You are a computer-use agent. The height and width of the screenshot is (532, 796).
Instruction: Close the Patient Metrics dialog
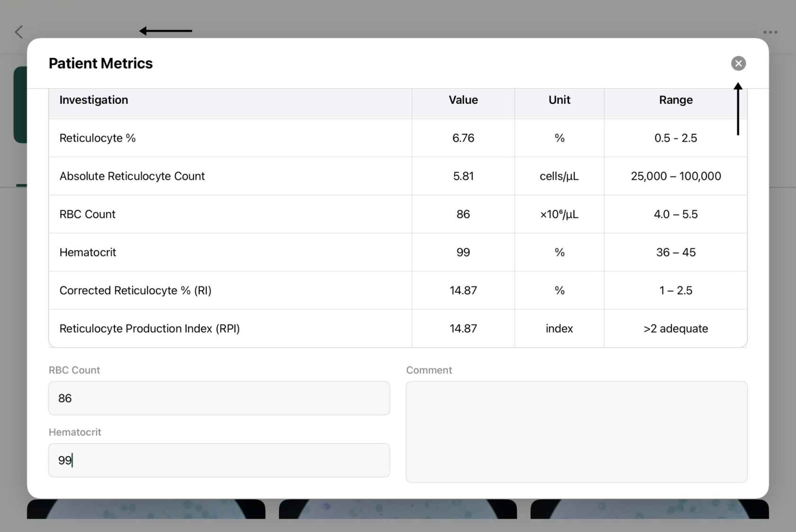pos(738,63)
